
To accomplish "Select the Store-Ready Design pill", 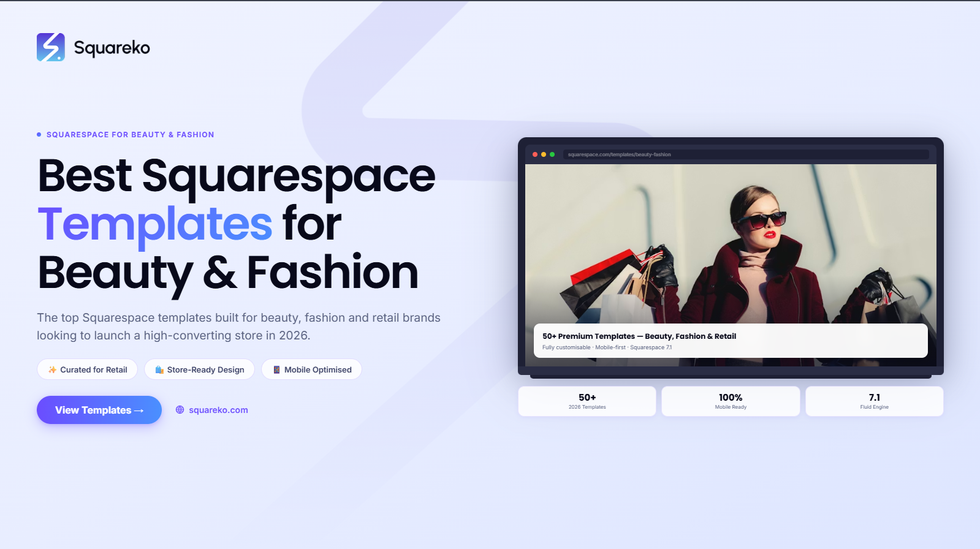I will click(x=199, y=369).
